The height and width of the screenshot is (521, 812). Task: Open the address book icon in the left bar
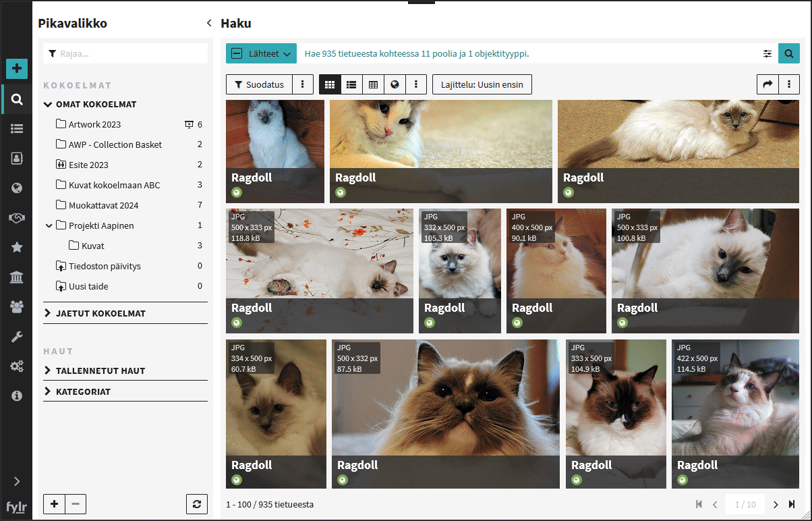click(17, 158)
